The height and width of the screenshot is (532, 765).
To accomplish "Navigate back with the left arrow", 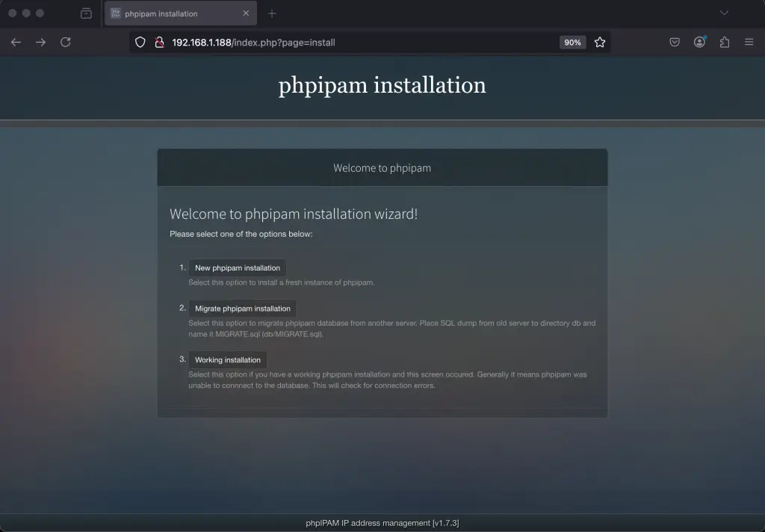I will pyautogui.click(x=15, y=43).
